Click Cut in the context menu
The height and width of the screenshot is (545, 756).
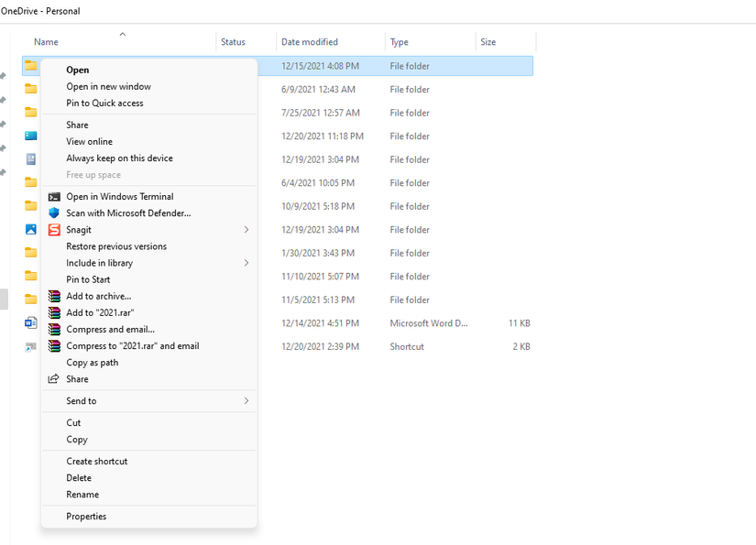[x=73, y=422]
